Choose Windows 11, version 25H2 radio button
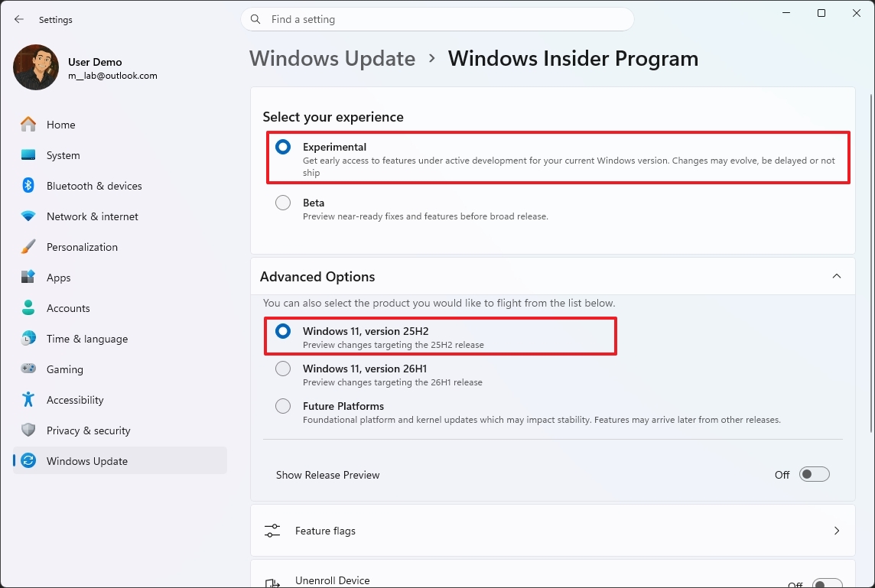This screenshot has width=875, height=588. 283,331
